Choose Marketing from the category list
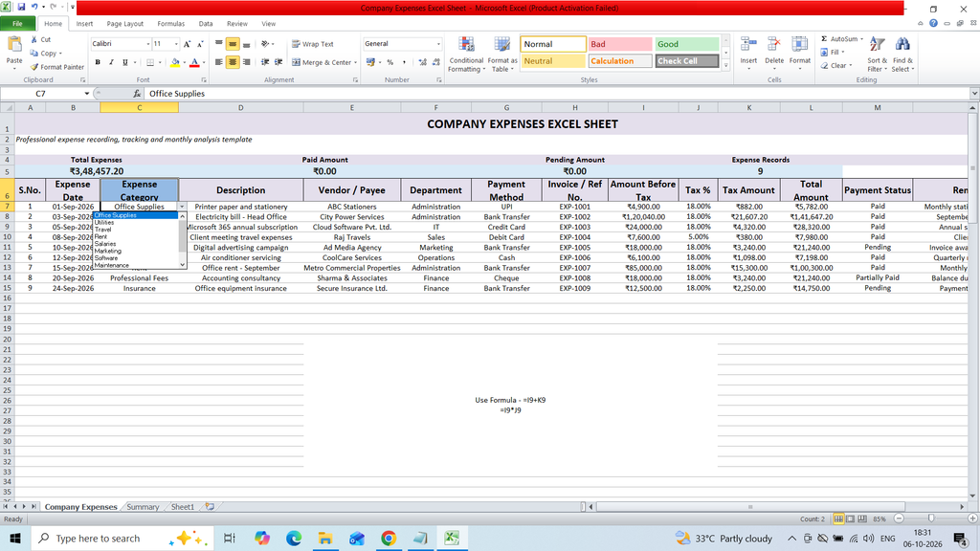The height and width of the screenshot is (551, 980). point(107,252)
